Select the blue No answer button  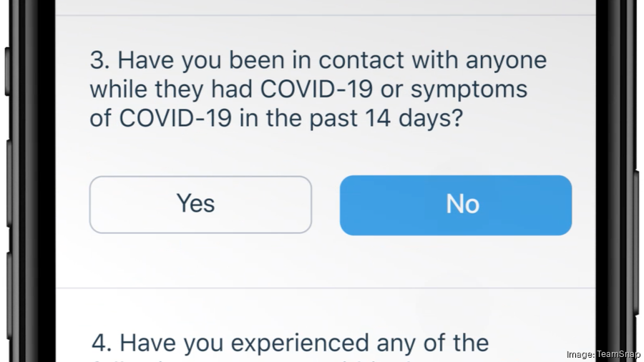[x=456, y=205]
